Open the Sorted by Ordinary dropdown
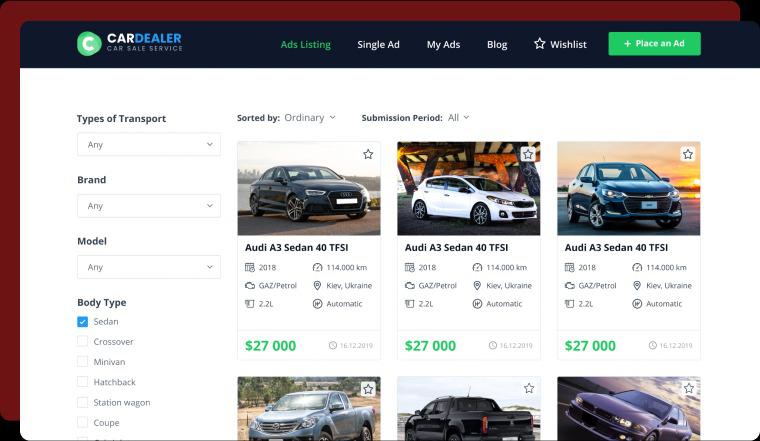 point(310,117)
